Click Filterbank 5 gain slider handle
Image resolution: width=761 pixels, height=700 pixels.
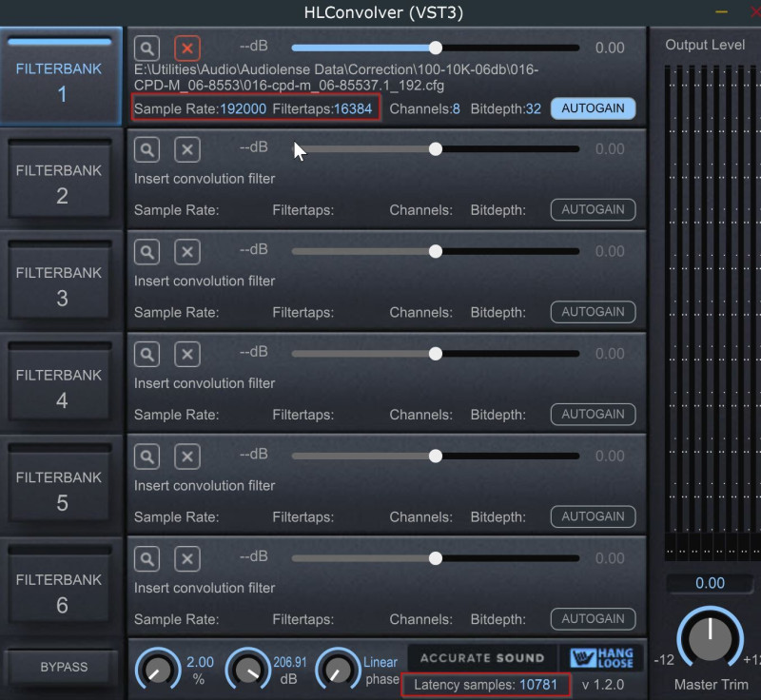pos(436,456)
